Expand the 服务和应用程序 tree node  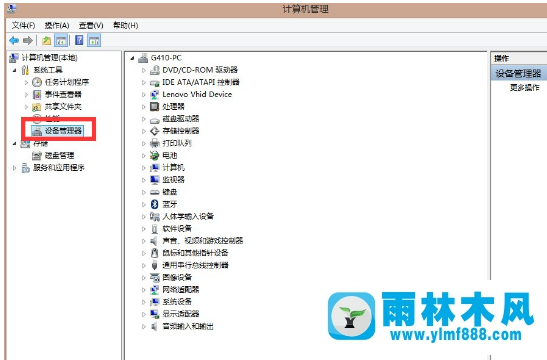point(14,168)
